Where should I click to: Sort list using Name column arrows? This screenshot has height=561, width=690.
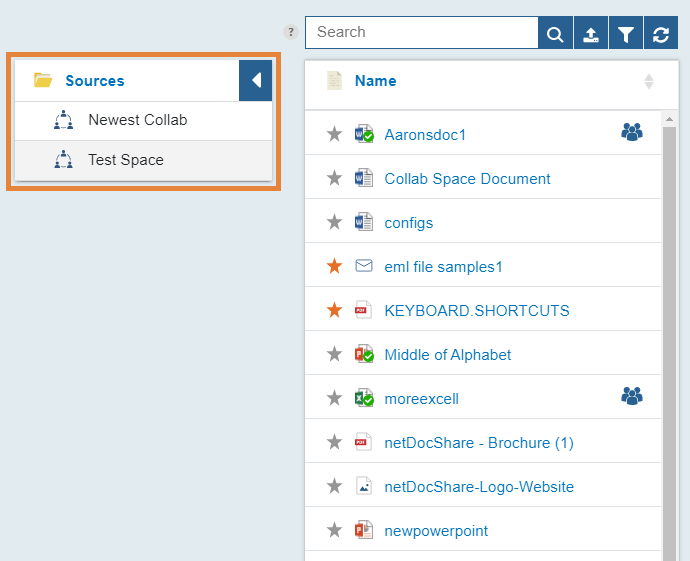point(649,81)
